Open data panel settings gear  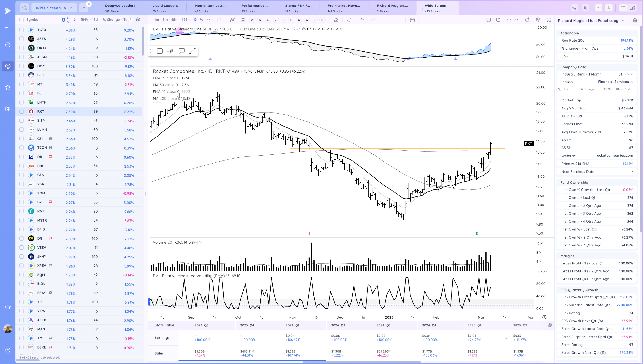point(635,21)
